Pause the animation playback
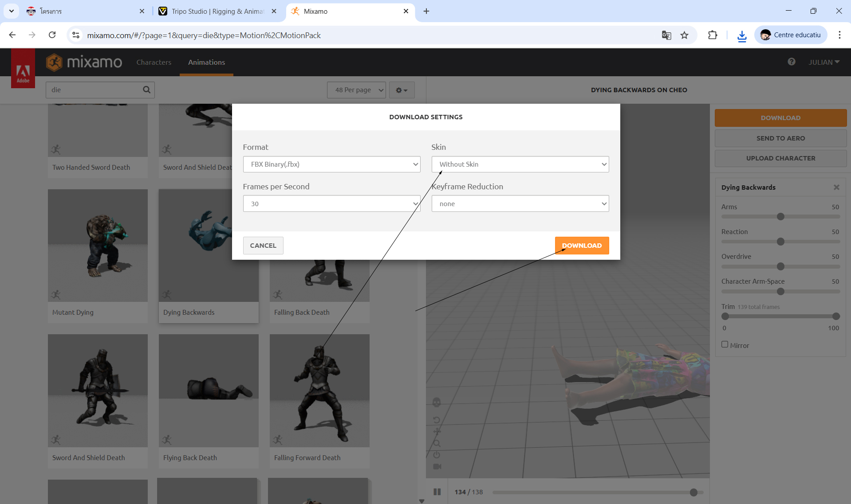 pyautogui.click(x=437, y=492)
